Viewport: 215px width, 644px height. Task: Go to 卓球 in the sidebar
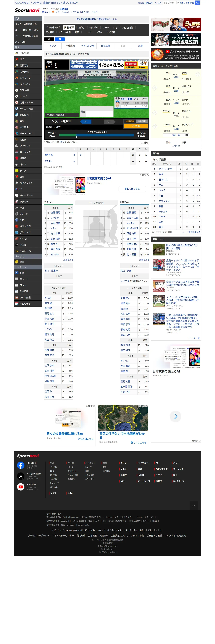(x=28, y=177)
